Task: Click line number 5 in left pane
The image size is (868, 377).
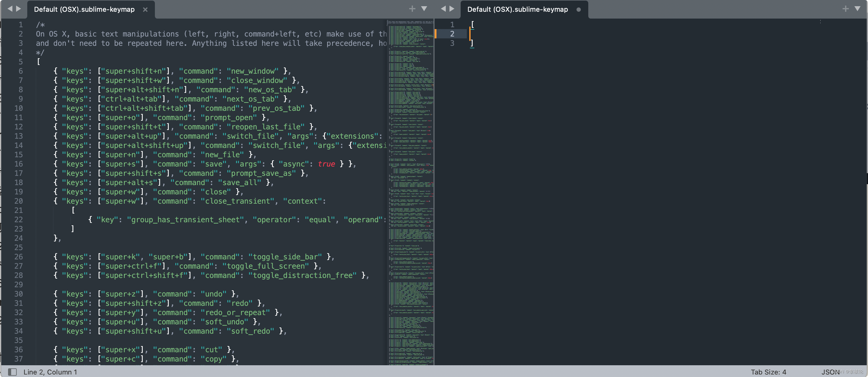Action: 20,62
